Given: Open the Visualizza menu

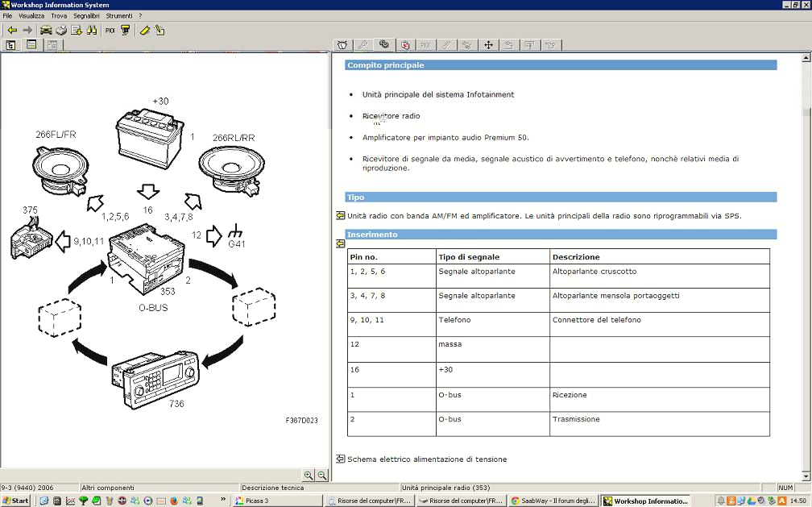Looking at the screenshot, I should click(31, 16).
